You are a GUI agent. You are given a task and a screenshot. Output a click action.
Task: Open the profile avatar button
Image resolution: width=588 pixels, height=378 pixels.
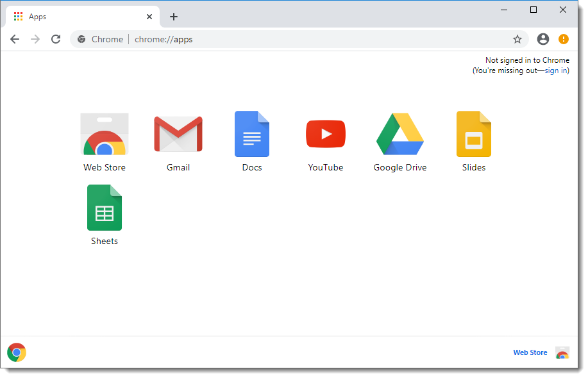click(543, 39)
